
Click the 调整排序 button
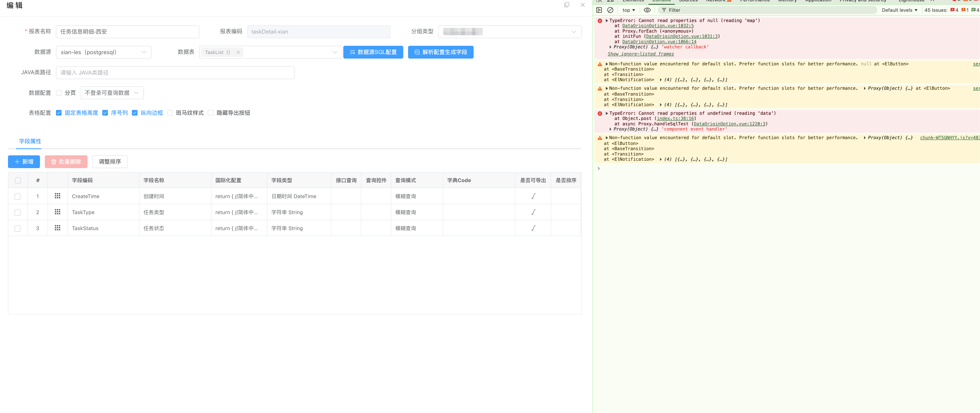click(x=110, y=162)
